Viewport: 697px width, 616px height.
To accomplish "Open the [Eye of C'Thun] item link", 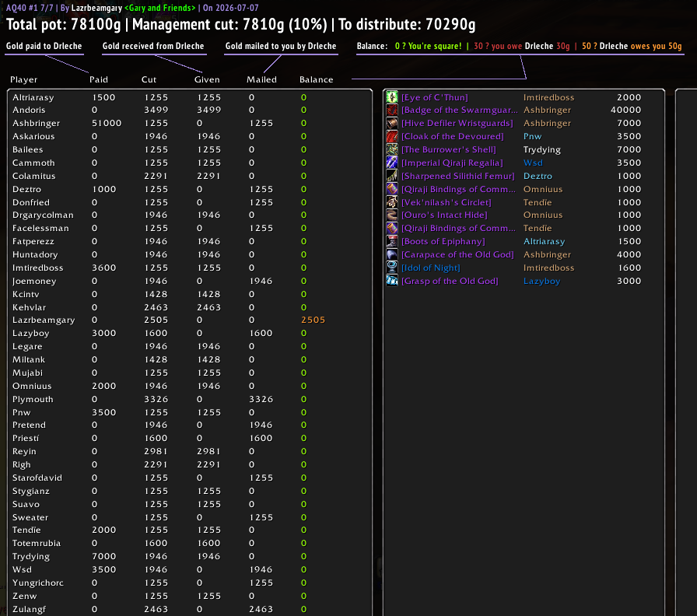I will coord(434,97).
